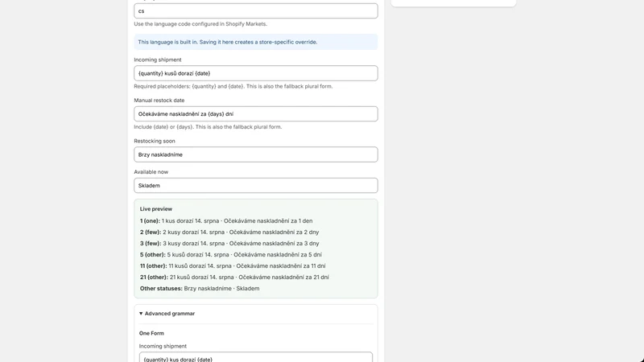This screenshot has height=362, width=644.
Task: Edit the One Form incoming shipment field
Action: (x=255, y=357)
